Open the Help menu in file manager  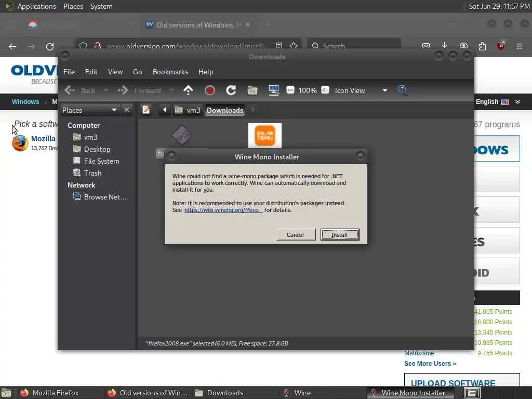tap(206, 72)
